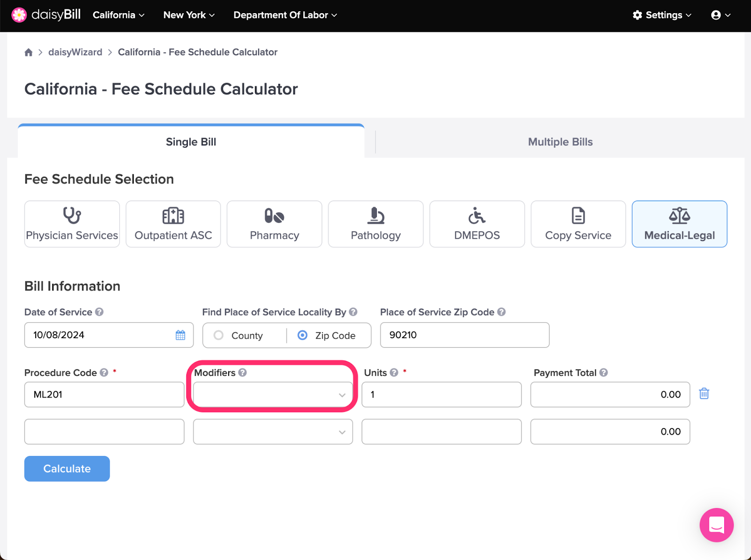The height and width of the screenshot is (560, 751).
Task: Open the Department Of Labor menu
Action: click(285, 15)
